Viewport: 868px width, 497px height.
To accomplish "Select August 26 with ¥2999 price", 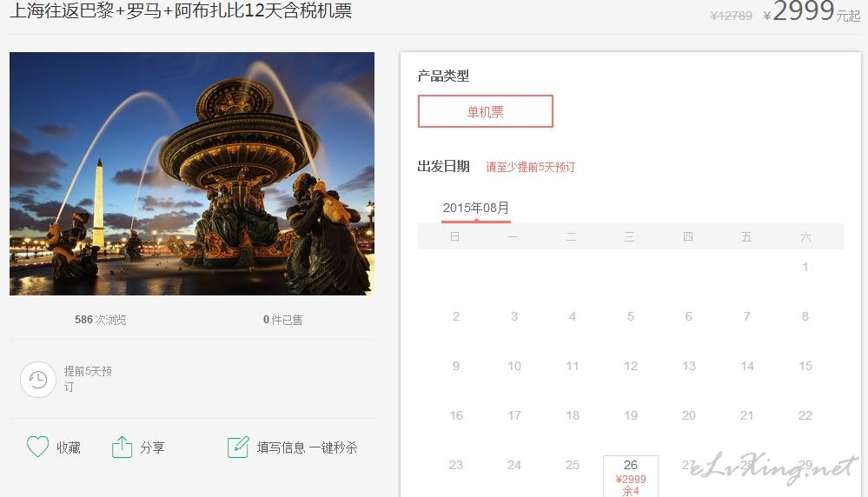I will point(631,476).
